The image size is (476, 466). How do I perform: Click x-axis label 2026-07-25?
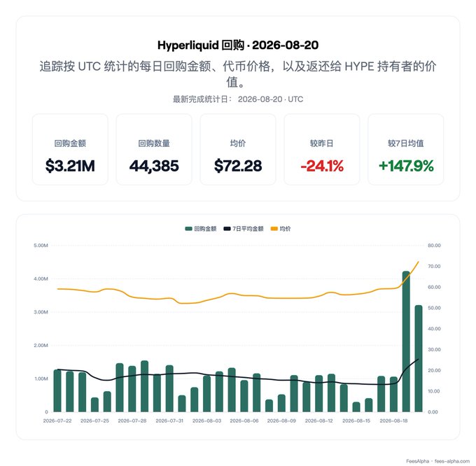coord(94,421)
